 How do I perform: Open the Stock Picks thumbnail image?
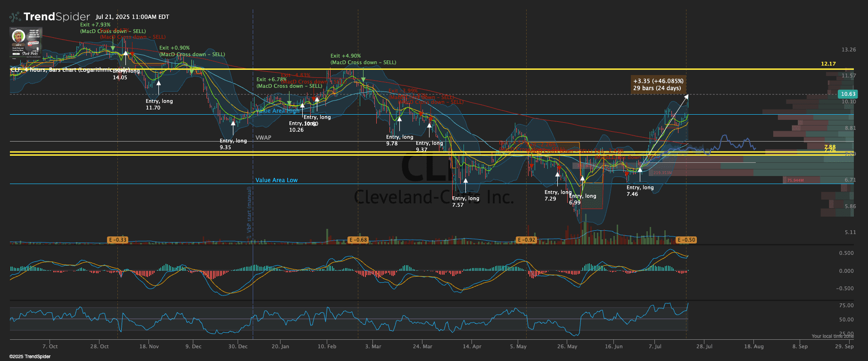[x=26, y=42]
